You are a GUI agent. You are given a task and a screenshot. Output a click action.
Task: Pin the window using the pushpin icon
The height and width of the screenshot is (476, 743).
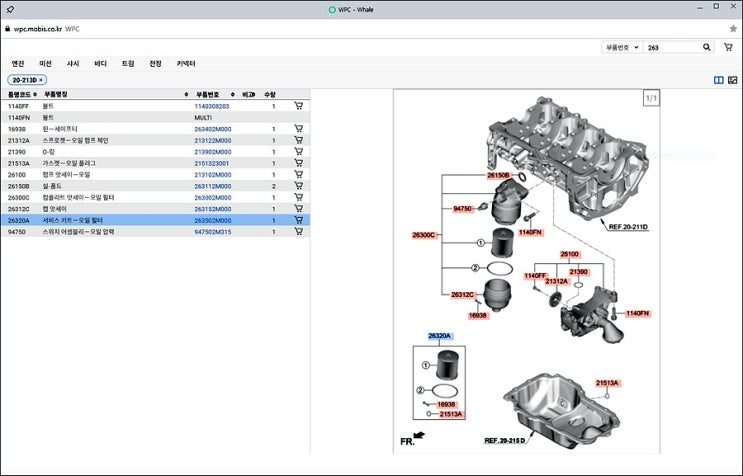[x=11, y=9]
